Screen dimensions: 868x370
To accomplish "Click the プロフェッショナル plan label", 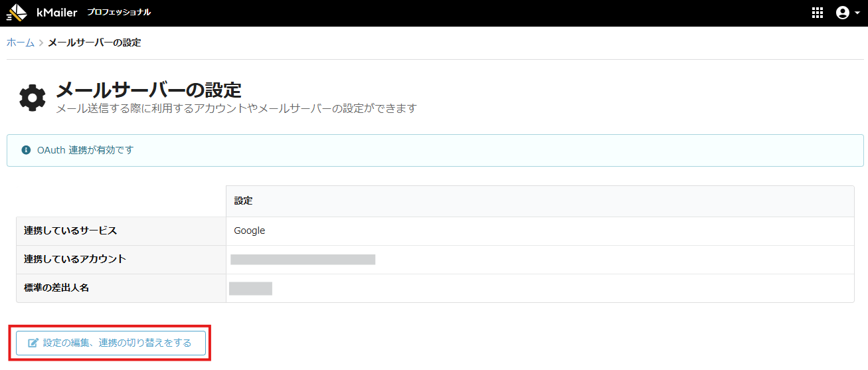I will tap(119, 13).
